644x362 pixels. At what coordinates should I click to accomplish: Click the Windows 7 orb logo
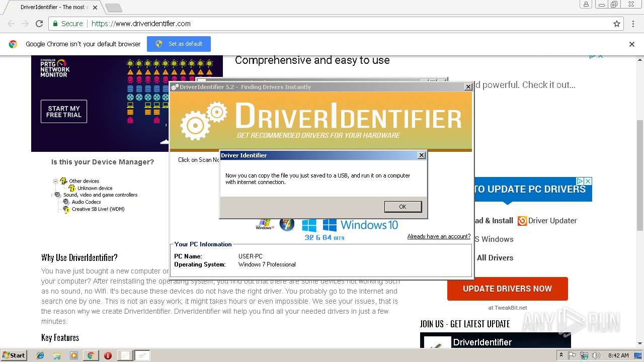coord(287,224)
